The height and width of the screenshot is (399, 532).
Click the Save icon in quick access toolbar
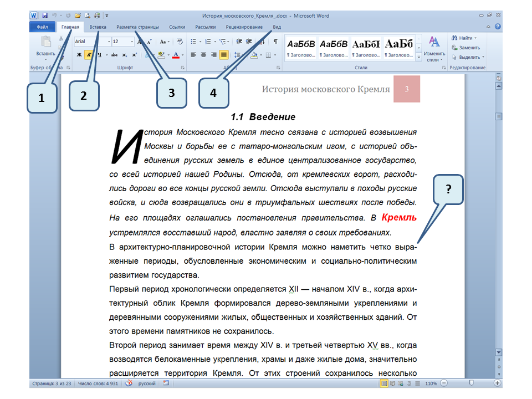(x=44, y=16)
